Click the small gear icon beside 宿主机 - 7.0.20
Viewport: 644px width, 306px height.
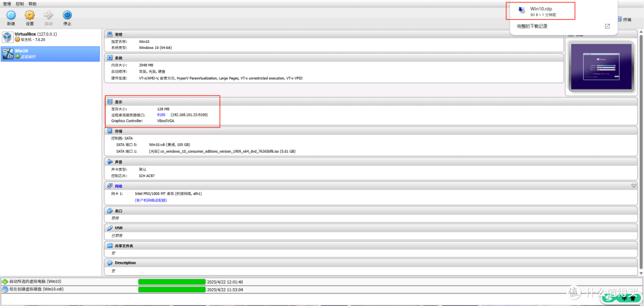coord(17,39)
